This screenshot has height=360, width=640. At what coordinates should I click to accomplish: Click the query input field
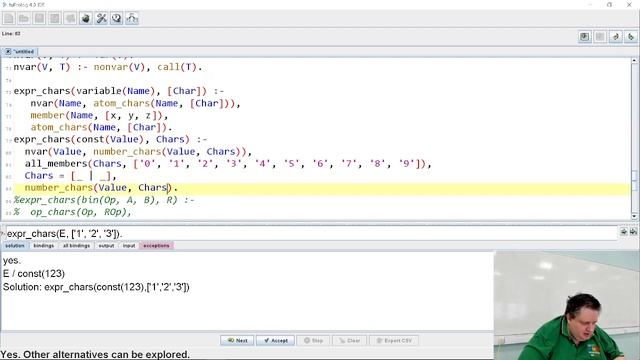pyautogui.click(x=311, y=234)
